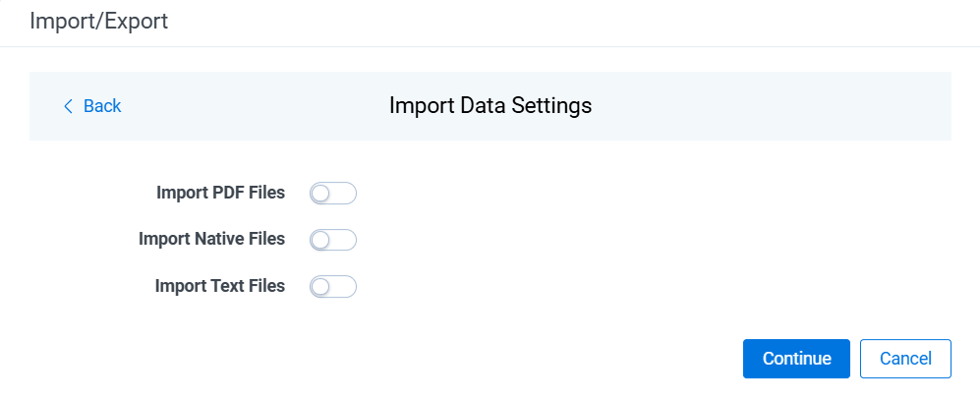This screenshot has width=980, height=397.
Task: Click the round knob of the PDF toggle
Action: pyautogui.click(x=320, y=194)
